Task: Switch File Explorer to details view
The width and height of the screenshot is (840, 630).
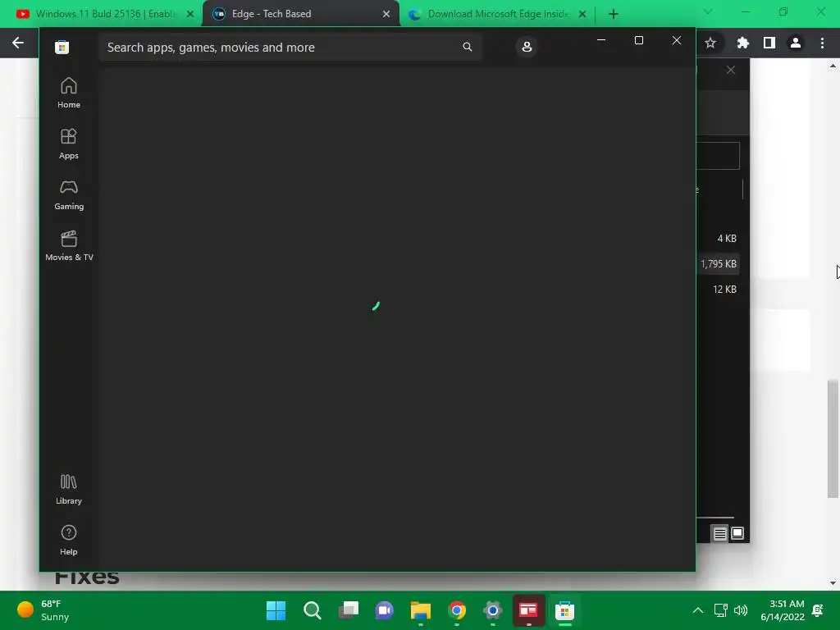Action: click(x=719, y=533)
